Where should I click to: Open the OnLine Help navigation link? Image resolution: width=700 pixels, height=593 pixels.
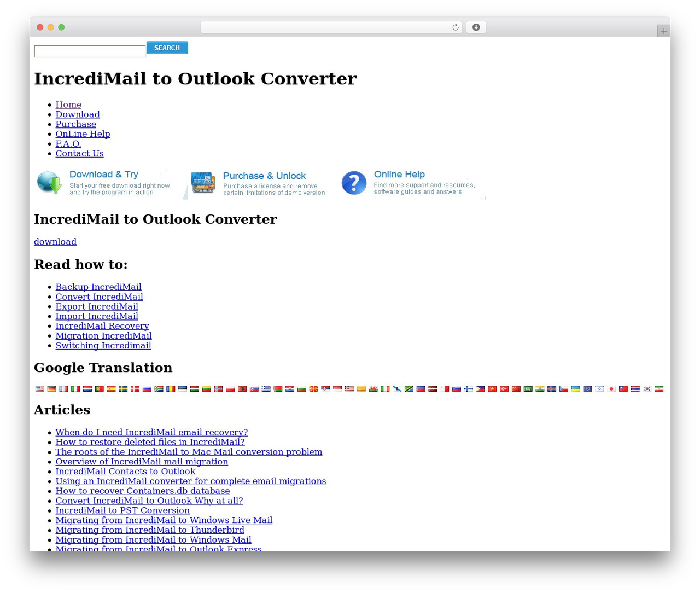pyautogui.click(x=83, y=134)
